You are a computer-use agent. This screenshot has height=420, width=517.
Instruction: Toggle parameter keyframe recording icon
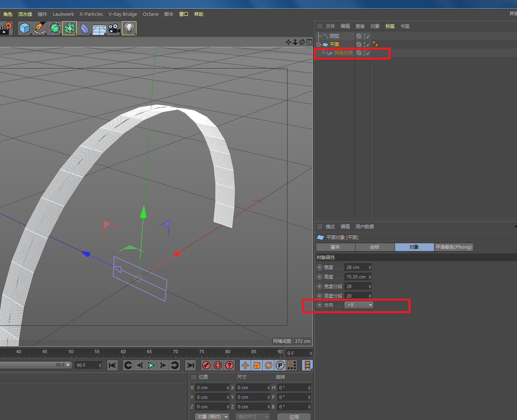click(x=280, y=365)
